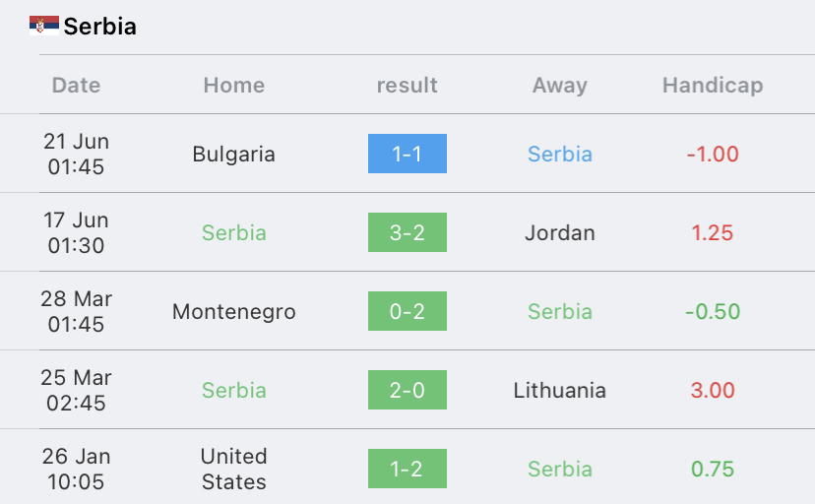The height and width of the screenshot is (504, 815).
Task: Select the Home column header
Action: coord(234,86)
